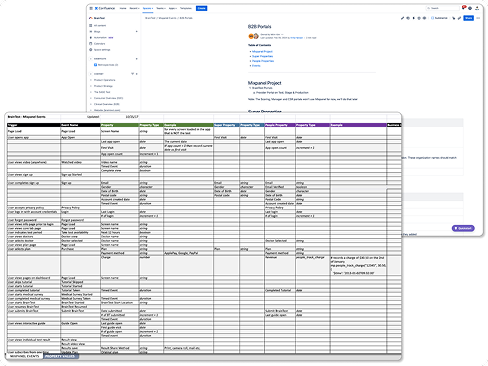Image resolution: width=488 pixels, height=366 pixels.
Task: Open the more actions ellipsis menu
Action: pos(478,18)
